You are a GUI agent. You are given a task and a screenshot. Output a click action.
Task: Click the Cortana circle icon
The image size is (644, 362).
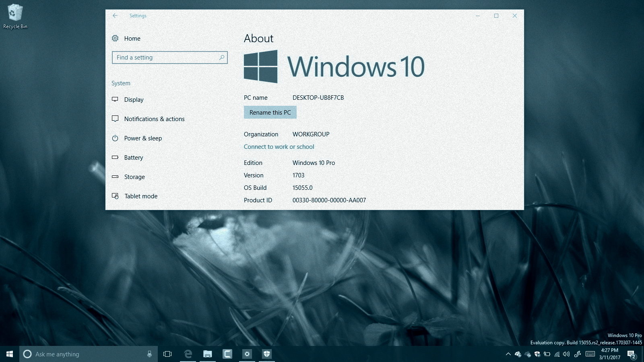coord(27,354)
